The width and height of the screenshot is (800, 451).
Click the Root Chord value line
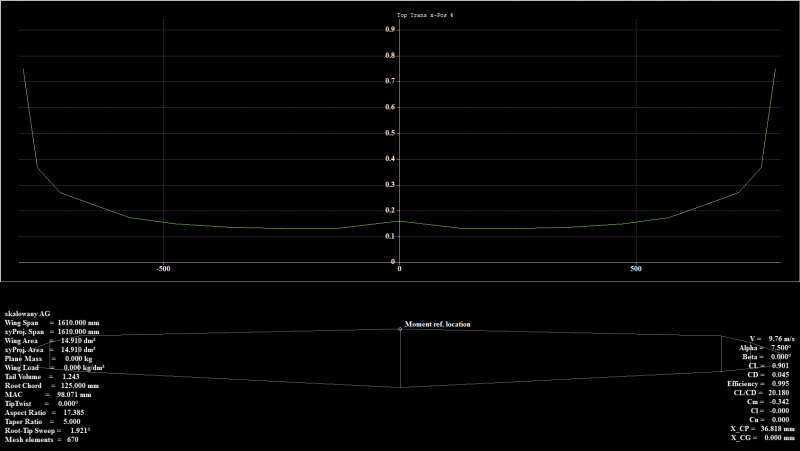pyautogui.click(x=52, y=385)
